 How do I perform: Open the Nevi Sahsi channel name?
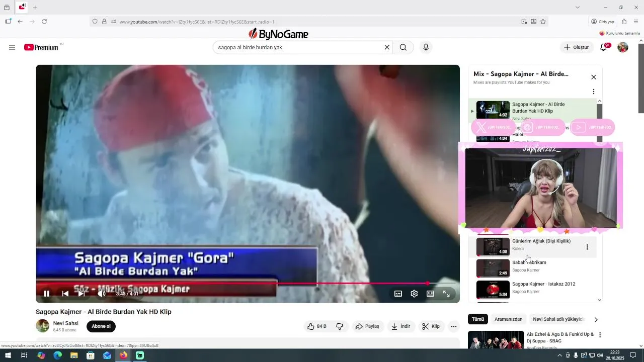tap(66, 323)
